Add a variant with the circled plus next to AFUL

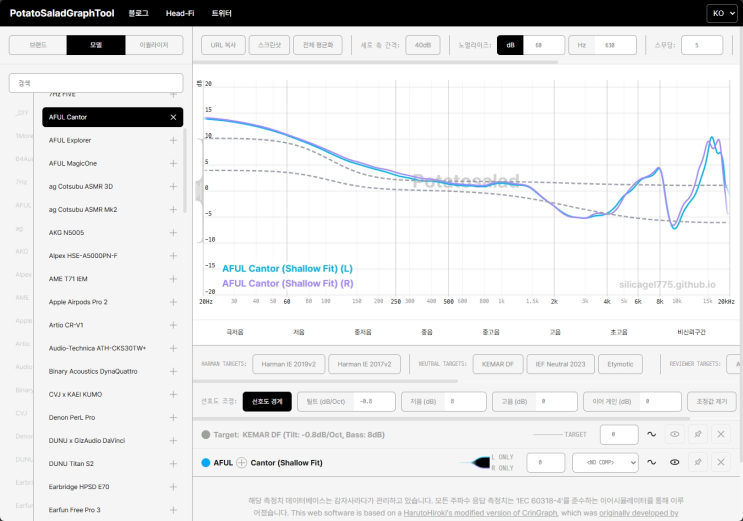click(x=242, y=463)
